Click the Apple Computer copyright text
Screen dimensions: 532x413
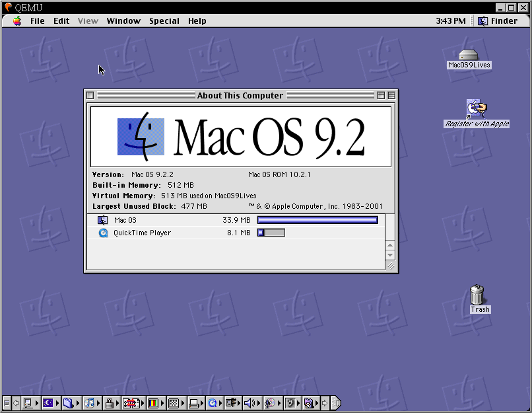pyautogui.click(x=316, y=206)
